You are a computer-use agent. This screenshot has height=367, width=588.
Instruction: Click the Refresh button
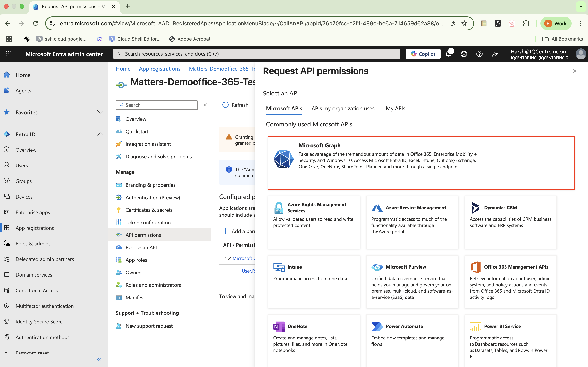click(235, 105)
